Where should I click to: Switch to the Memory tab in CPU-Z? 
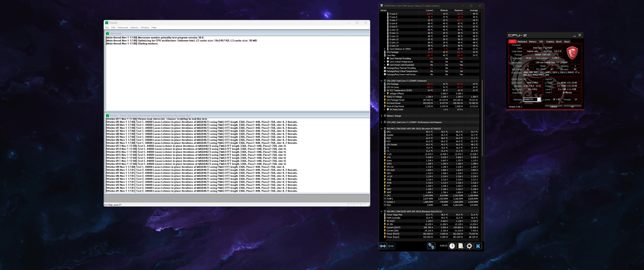tap(532, 42)
